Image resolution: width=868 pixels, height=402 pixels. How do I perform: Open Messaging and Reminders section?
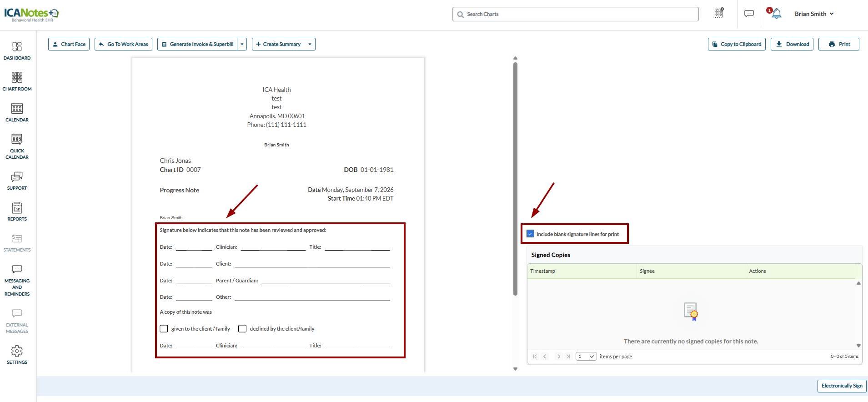click(17, 281)
